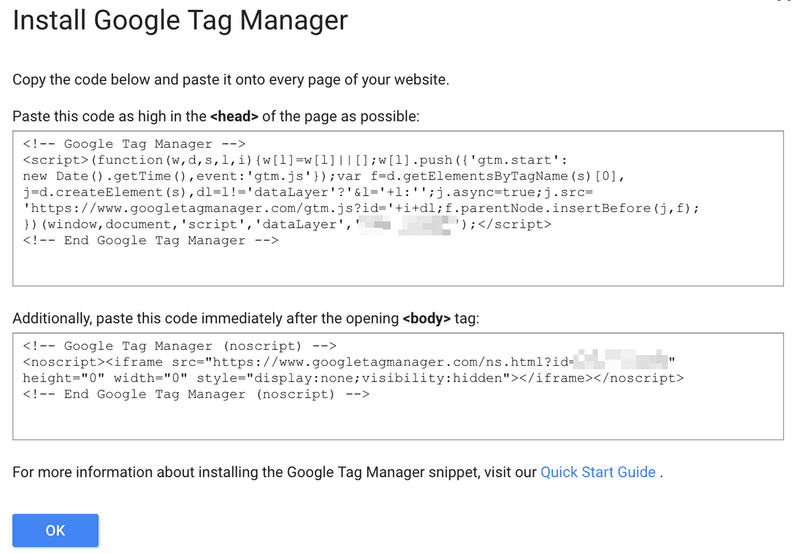Click the empty space inside head code box
This screenshot has height=553, width=800.
(398, 266)
